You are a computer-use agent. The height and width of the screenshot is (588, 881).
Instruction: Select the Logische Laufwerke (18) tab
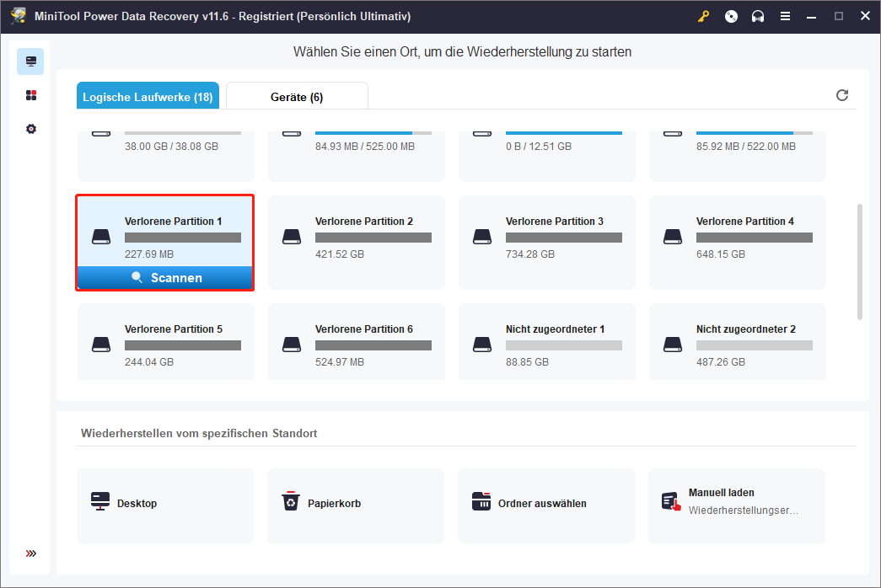[x=148, y=97]
